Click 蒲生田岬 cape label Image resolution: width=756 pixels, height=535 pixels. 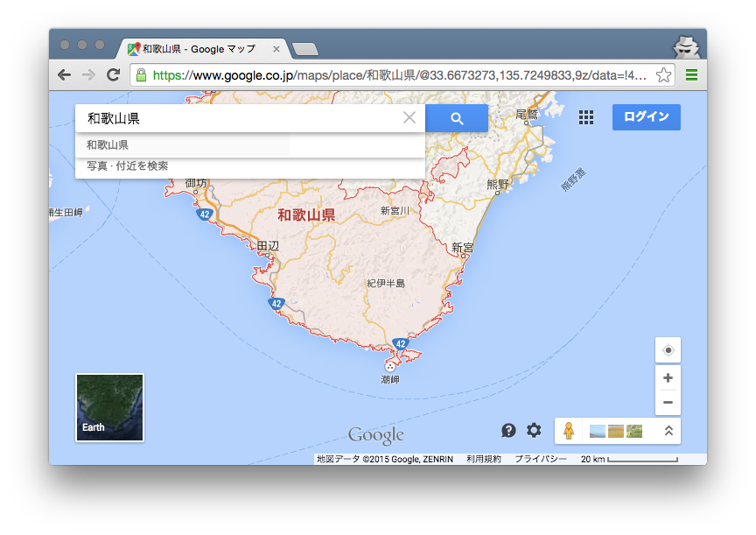pyautogui.click(x=66, y=212)
